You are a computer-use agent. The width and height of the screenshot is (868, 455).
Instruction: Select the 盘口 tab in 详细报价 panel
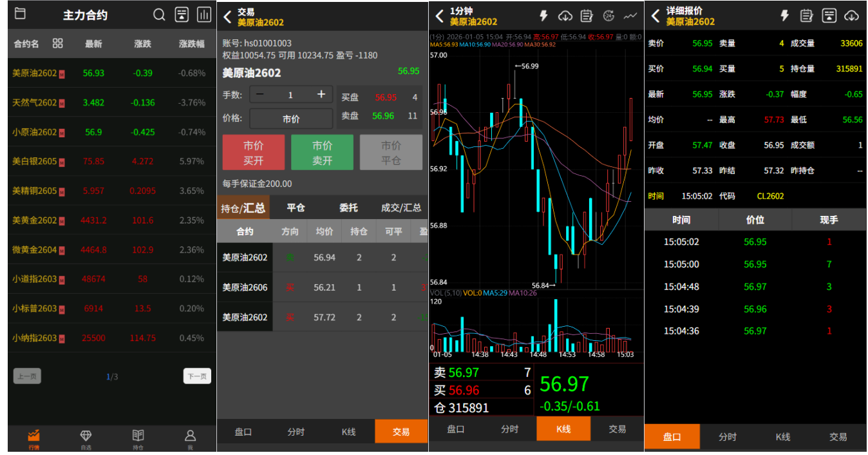point(672,437)
